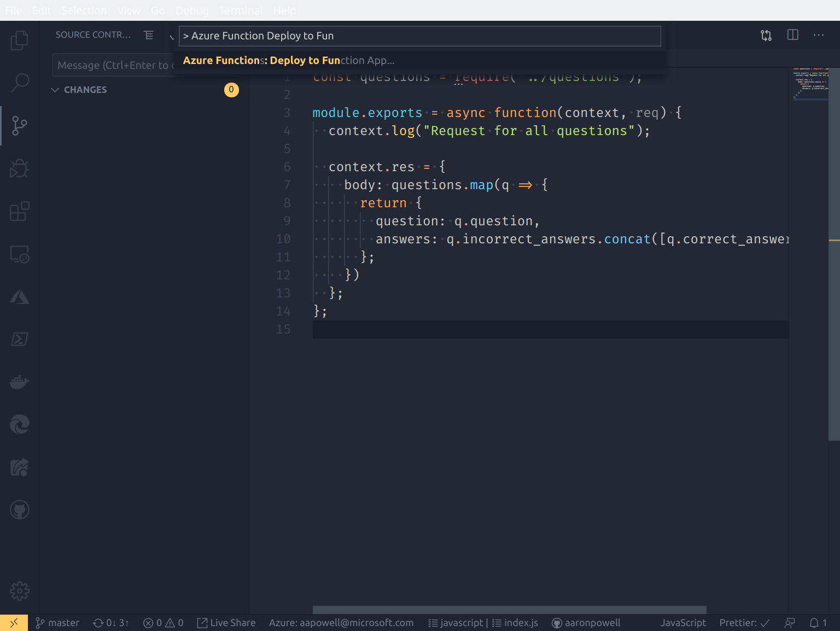Screen dimensions: 840x631
Task: Click the aaronpowell GitHub status item
Action: point(586,623)
